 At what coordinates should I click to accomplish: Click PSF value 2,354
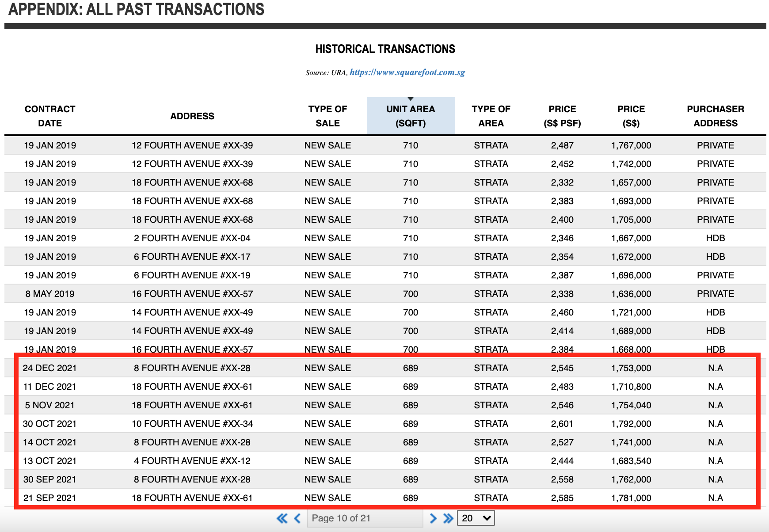(562, 257)
